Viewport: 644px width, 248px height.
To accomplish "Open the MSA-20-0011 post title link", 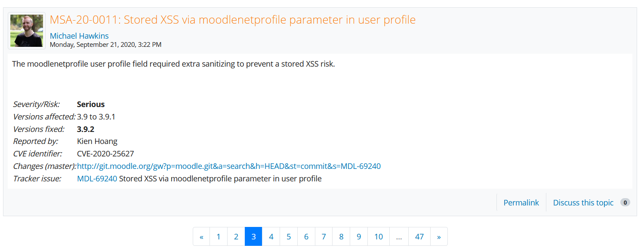I will click(232, 20).
